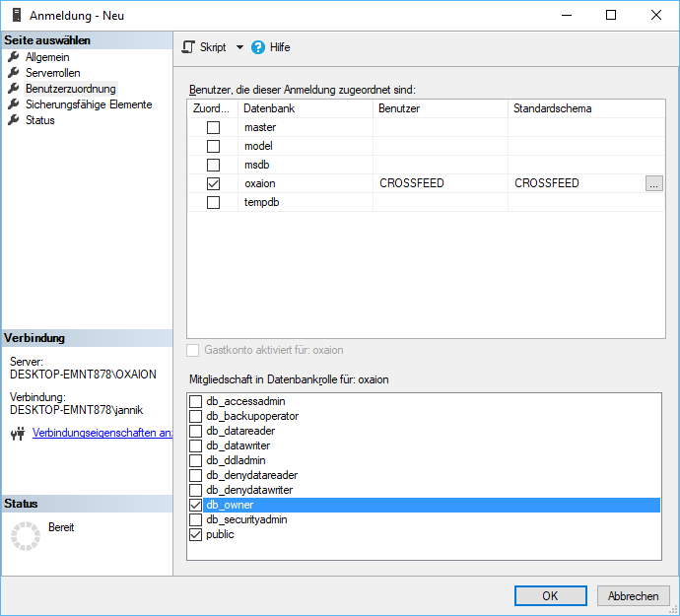This screenshot has width=680, height=616.
Task: Click wrench icon beside Sicherungsfähige Elemente
Action: [14, 104]
